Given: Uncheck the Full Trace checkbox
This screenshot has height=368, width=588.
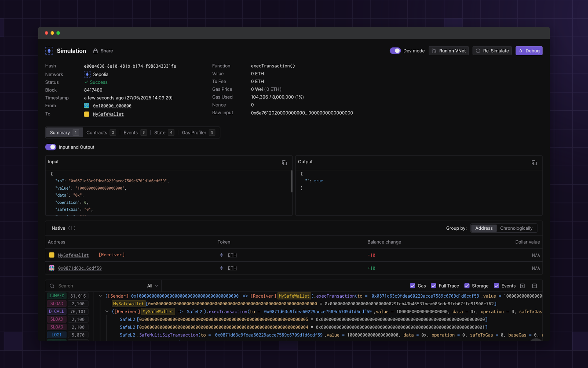Looking at the screenshot, I should 433,286.
